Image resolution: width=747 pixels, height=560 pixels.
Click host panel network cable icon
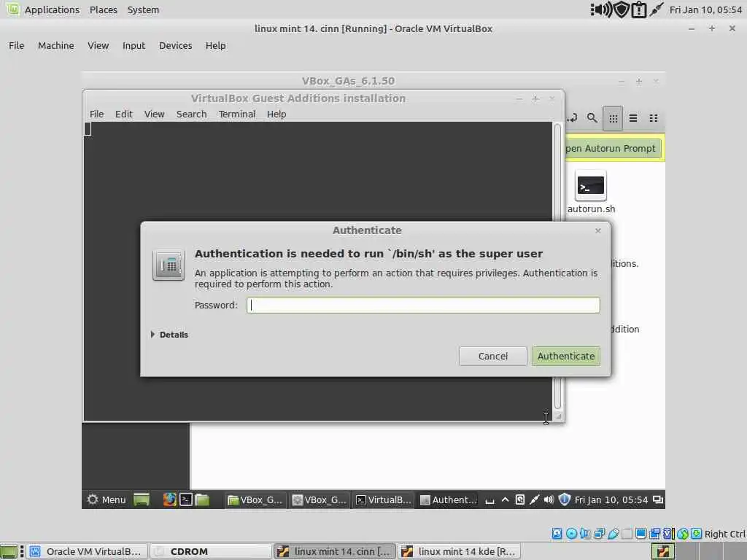[656, 9]
